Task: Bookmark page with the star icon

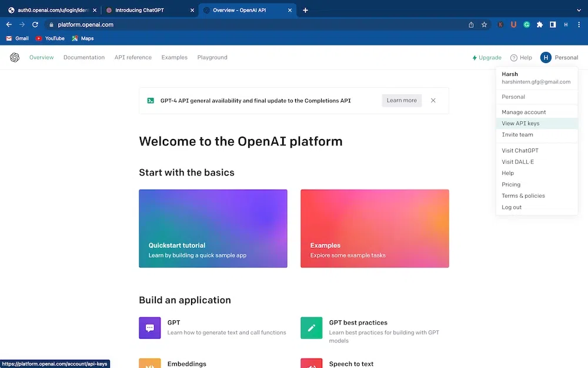Action: point(484,24)
